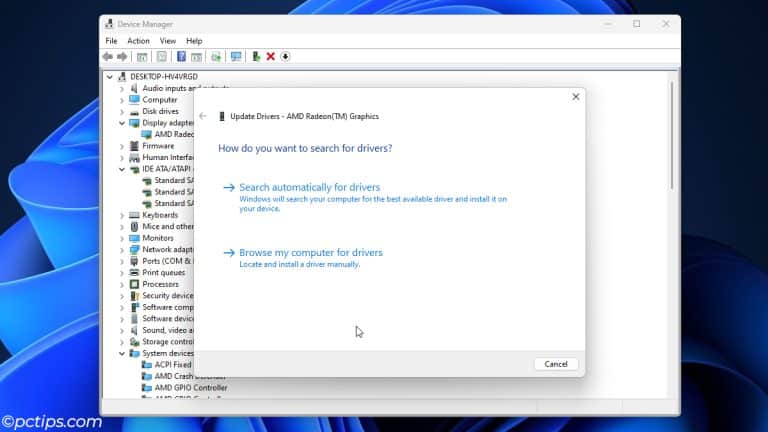
Task: Expand the Ports (COM & LPT) category
Action: (x=122, y=261)
